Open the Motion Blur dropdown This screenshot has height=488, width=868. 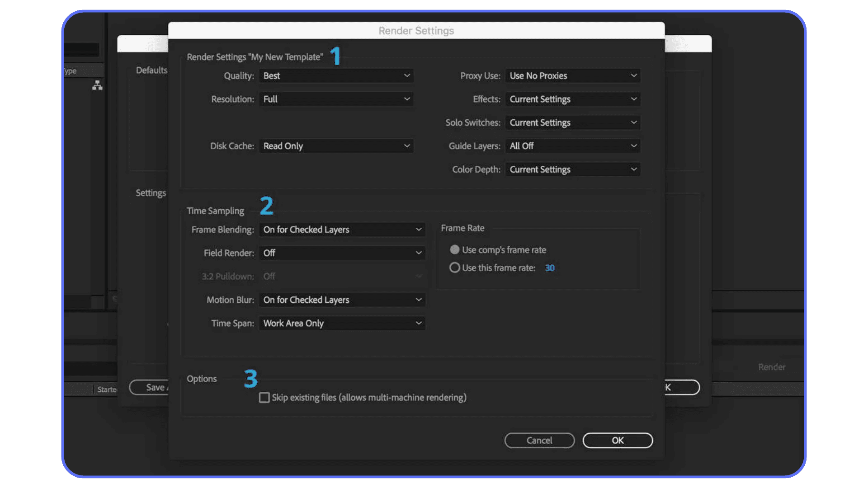pos(342,300)
